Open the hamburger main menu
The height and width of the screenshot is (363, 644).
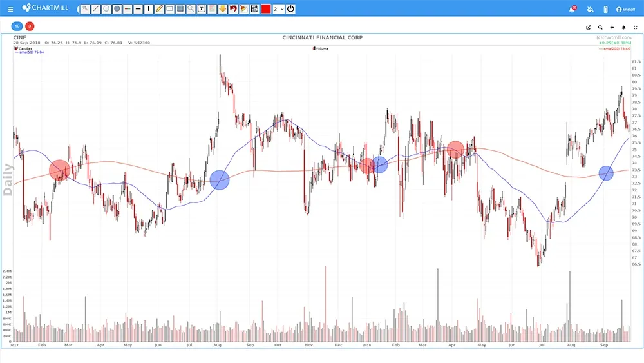click(x=10, y=8)
